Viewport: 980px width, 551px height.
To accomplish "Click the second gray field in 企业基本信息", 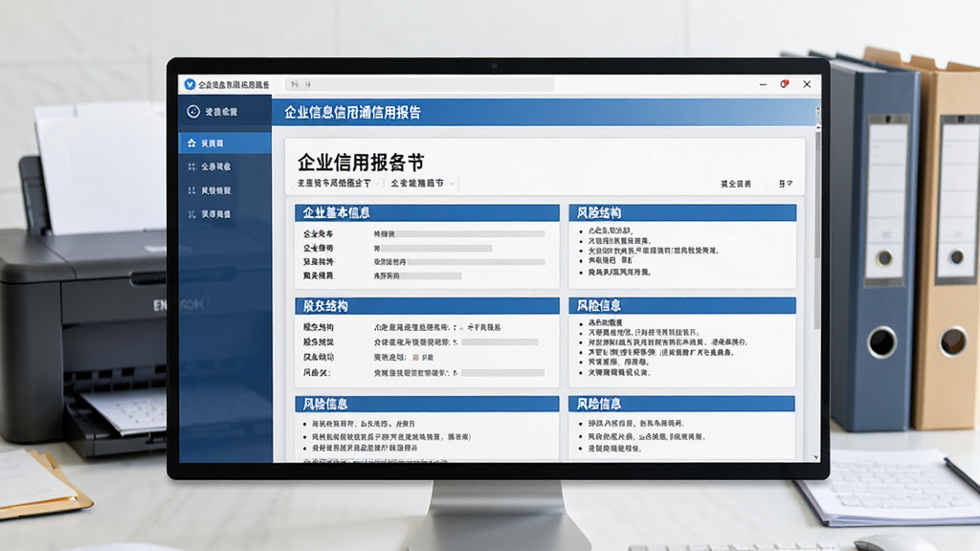I will click(436, 248).
